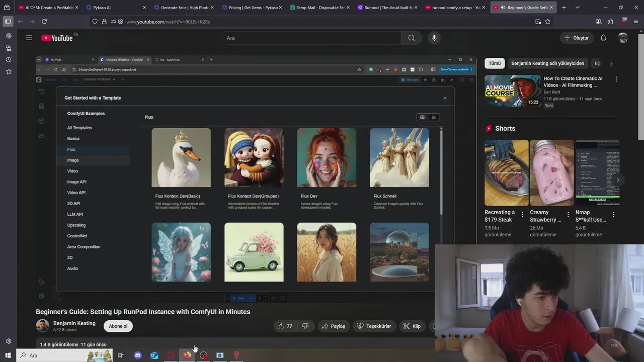Like the video with thumbs up
The image size is (644, 362).
pyautogui.click(x=285, y=326)
